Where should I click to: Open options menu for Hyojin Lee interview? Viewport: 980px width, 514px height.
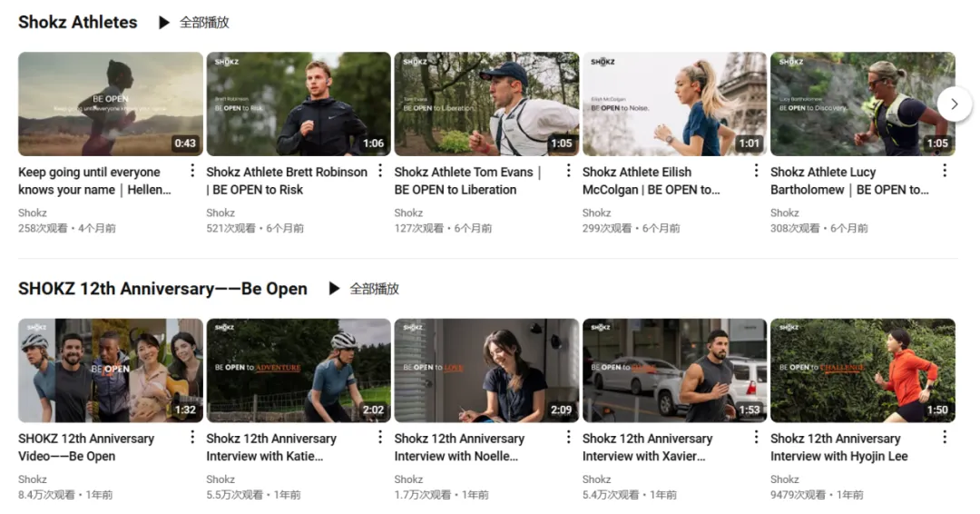coord(945,437)
